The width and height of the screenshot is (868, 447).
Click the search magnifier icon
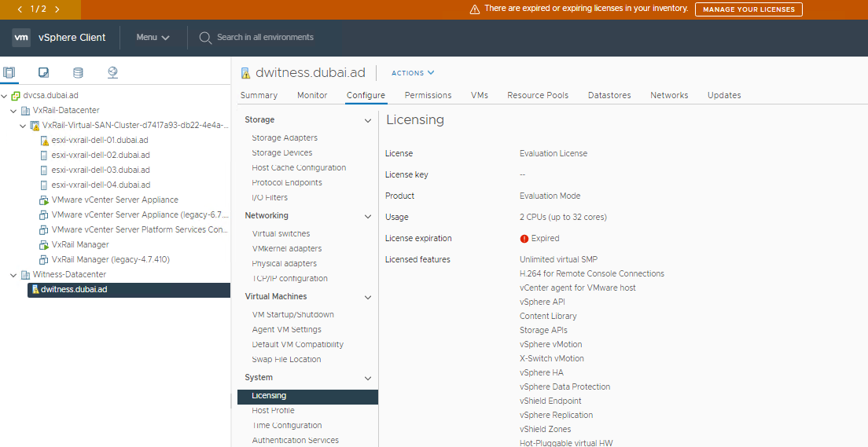point(205,38)
